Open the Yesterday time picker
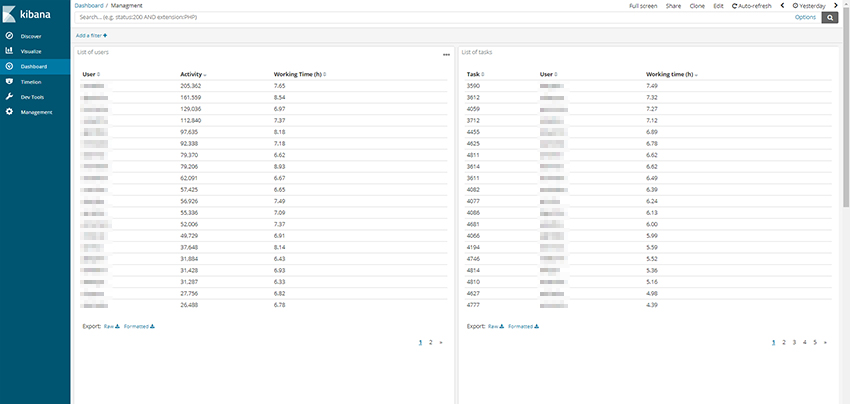 (809, 6)
